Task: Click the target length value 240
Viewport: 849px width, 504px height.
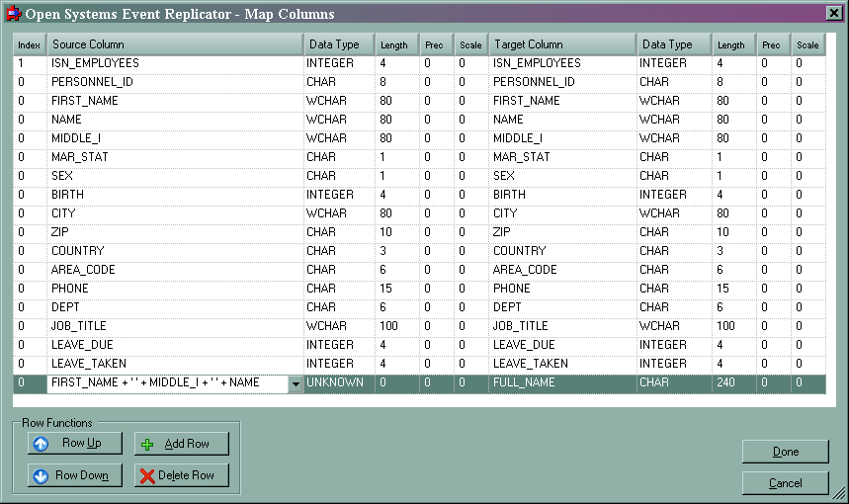Action: [733, 382]
